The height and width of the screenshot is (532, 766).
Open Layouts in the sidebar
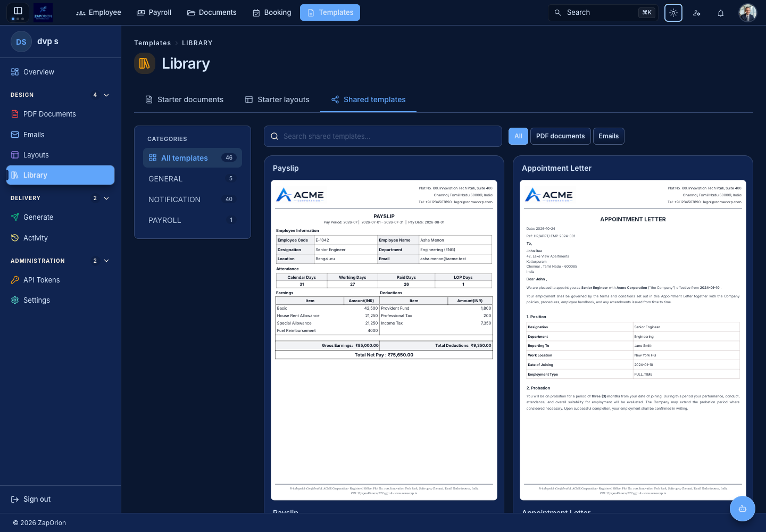click(60, 155)
